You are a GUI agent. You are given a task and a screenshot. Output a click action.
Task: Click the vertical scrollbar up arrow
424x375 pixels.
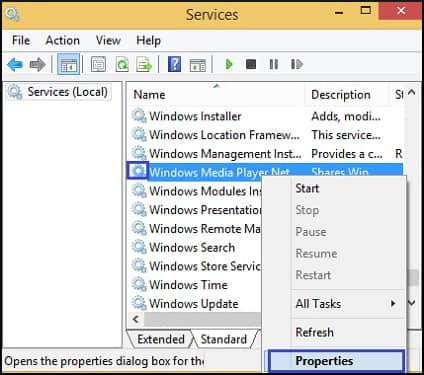[412, 92]
